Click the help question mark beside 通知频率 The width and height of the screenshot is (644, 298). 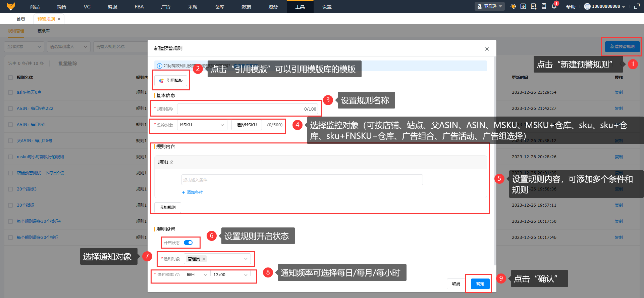pos(177,275)
